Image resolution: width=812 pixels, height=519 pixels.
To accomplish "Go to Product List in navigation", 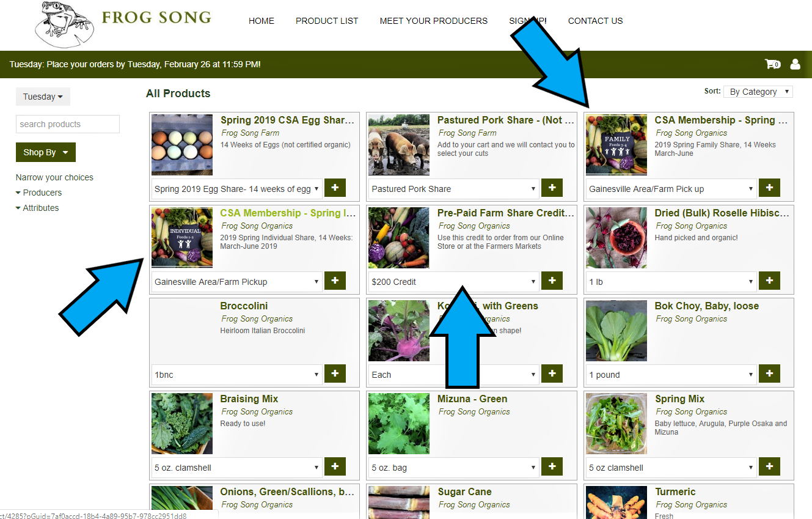I will pyautogui.click(x=327, y=21).
